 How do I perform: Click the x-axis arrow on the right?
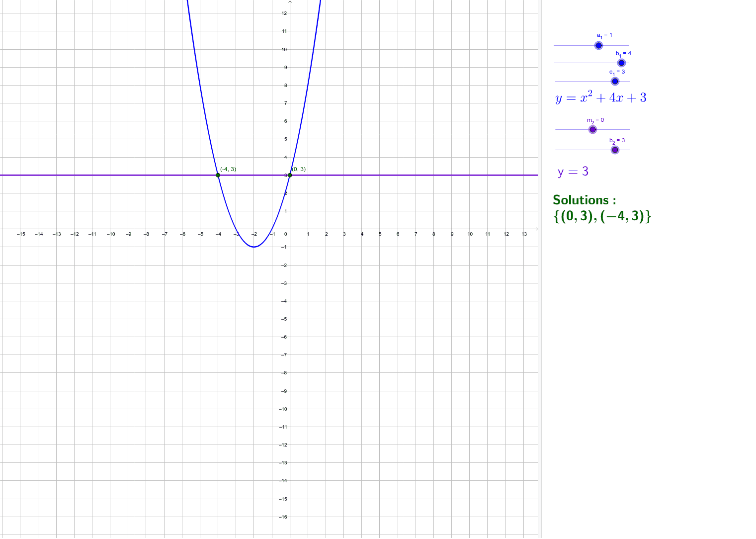click(537, 229)
